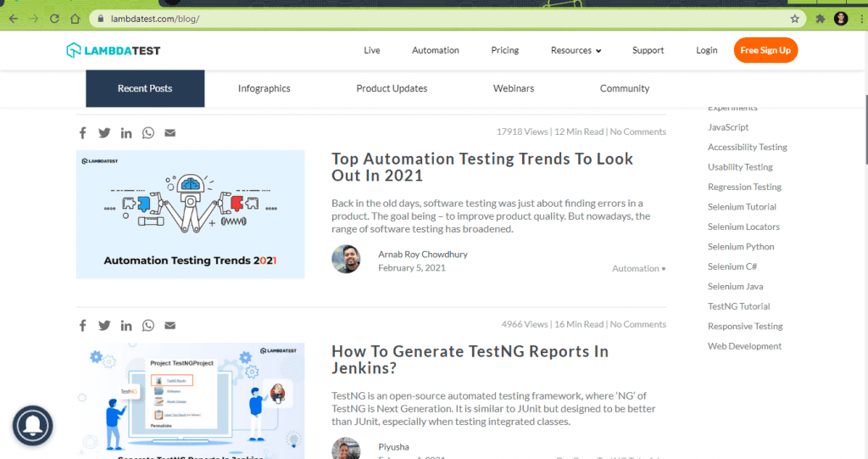Open the Login link
The width and height of the screenshot is (868, 459).
coord(706,51)
